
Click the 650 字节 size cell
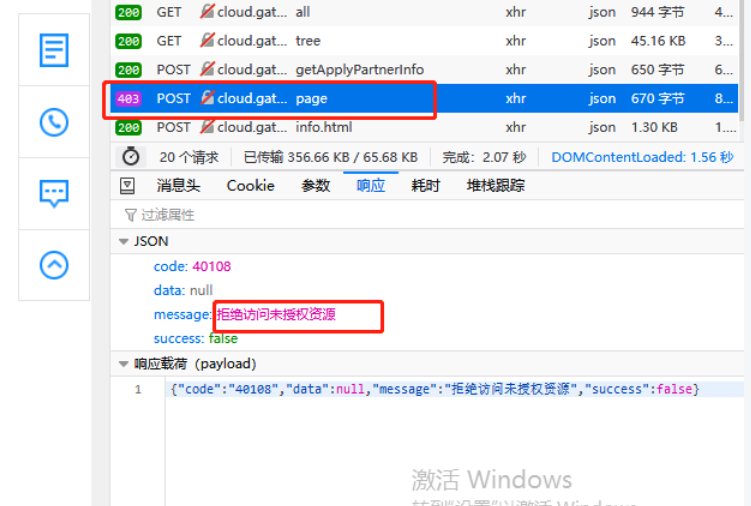point(658,69)
